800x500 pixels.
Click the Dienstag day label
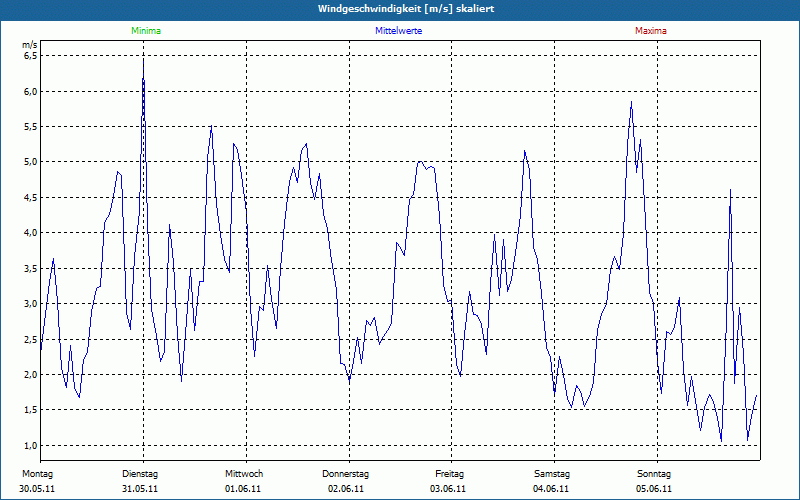pos(140,474)
